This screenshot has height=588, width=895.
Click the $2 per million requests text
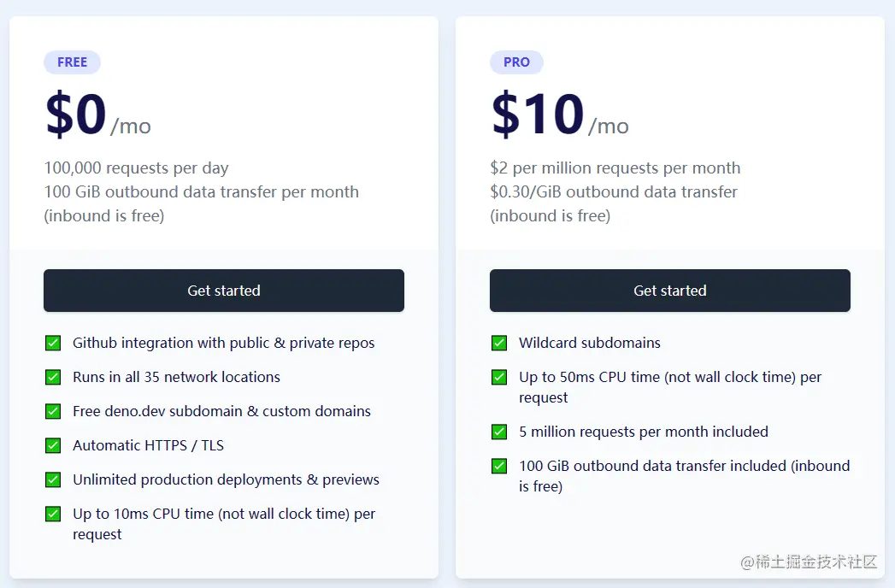pos(615,168)
